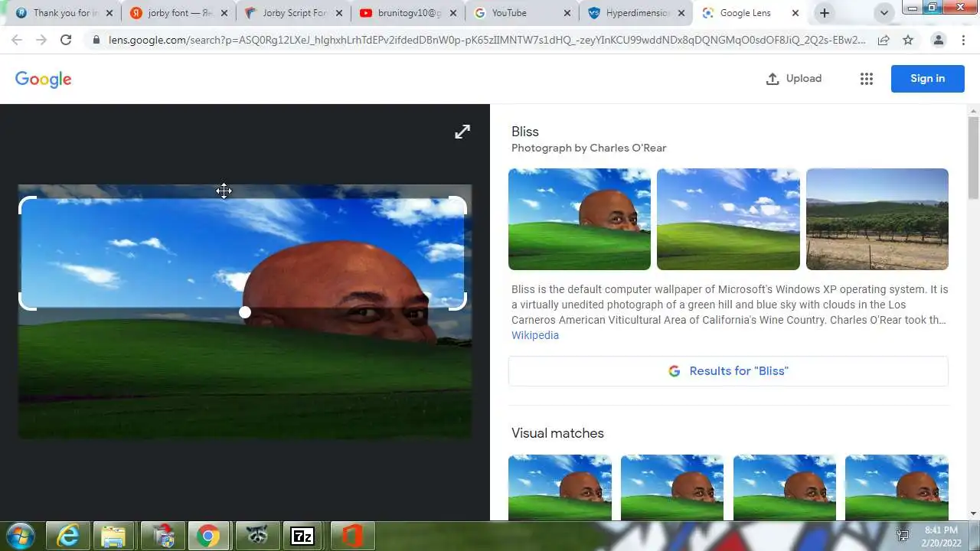Viewport: 980px width, 551px height.
Task: Open the fourth visual match thumbnail
Action: [897, 487]
